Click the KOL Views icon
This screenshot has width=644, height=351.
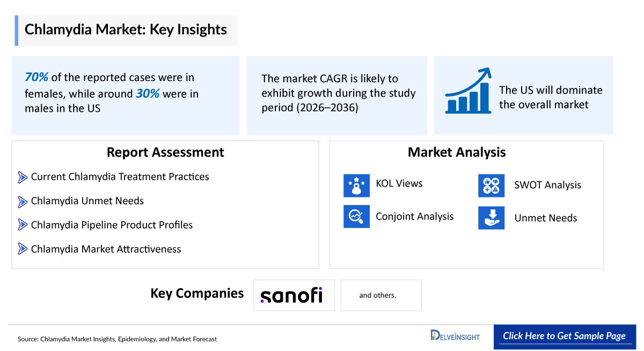click(357, 185)
